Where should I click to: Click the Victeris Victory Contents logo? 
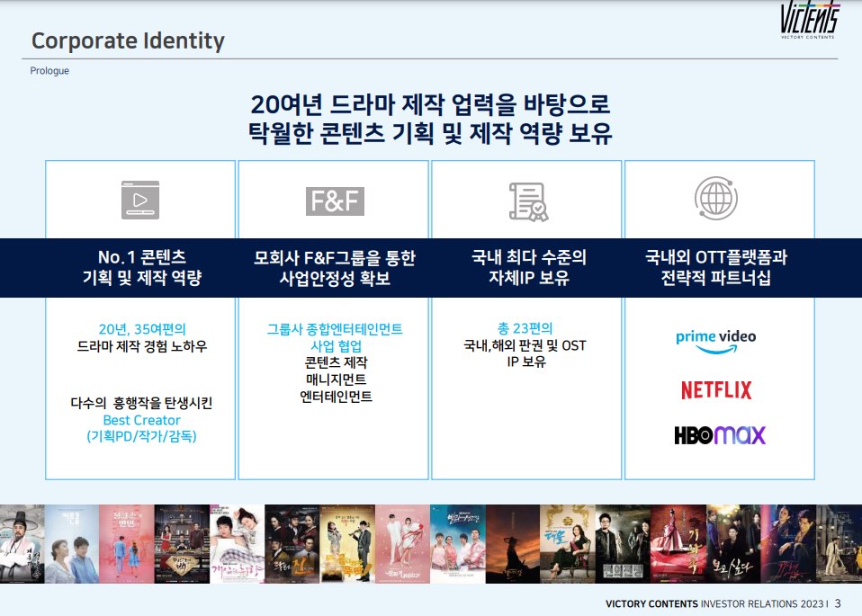pos(808,20)
